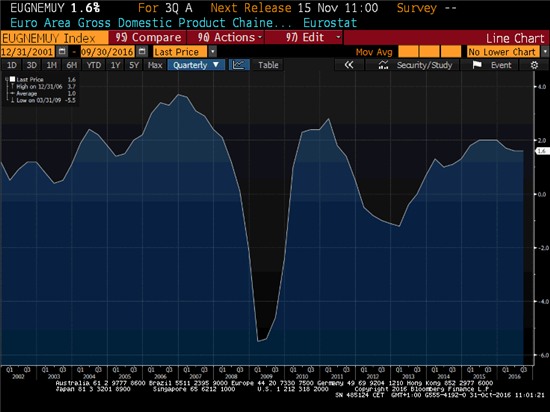Collapse the panel with the double chevron icon
The height and width of the screenshot is (412, 550).
pos(349,65)
